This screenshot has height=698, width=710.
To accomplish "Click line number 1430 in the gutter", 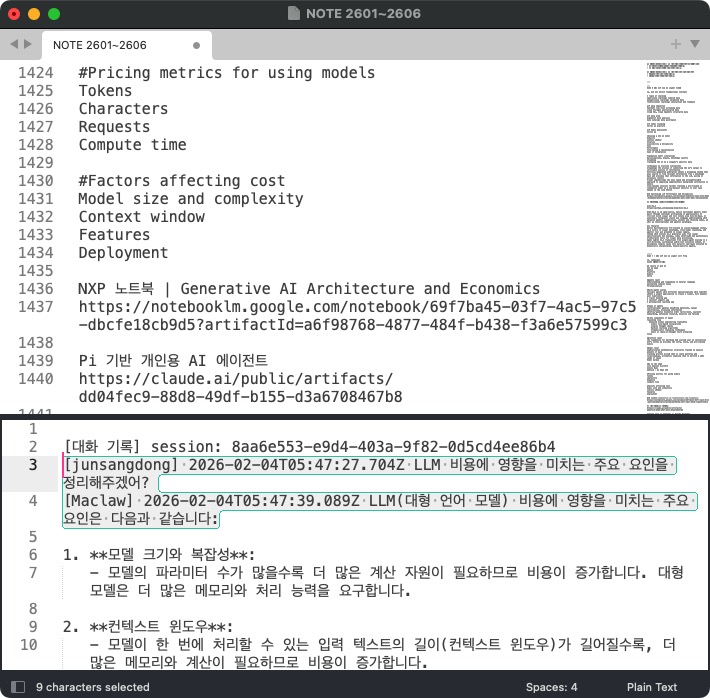I will coord(36,181).
